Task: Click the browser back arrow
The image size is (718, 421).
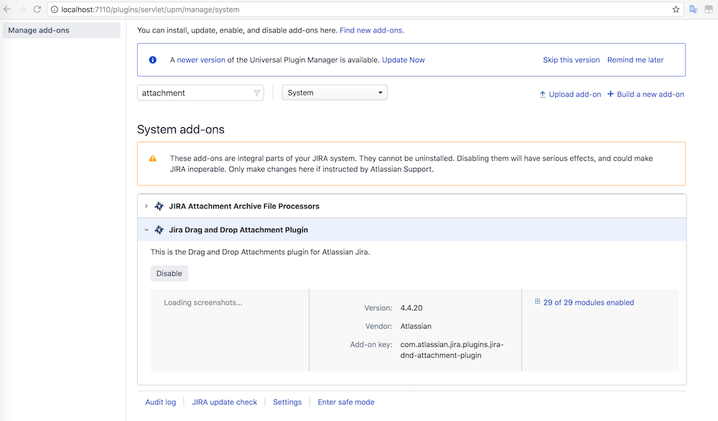Action: tap(7, 9)
